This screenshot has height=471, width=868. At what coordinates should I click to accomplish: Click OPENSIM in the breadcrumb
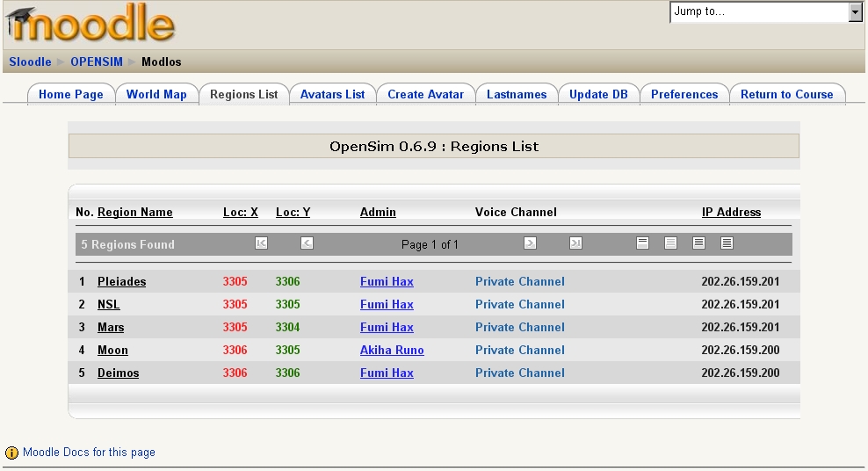click(x=97, y=62)
